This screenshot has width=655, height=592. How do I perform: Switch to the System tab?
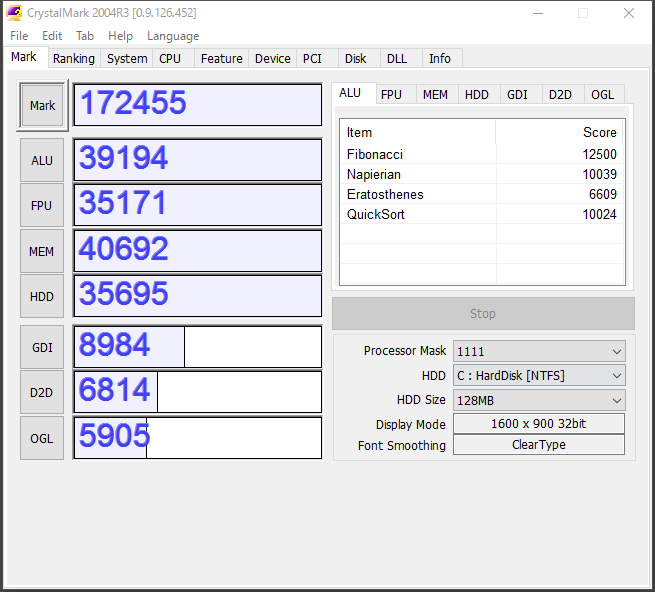click(x=127, y=58)
